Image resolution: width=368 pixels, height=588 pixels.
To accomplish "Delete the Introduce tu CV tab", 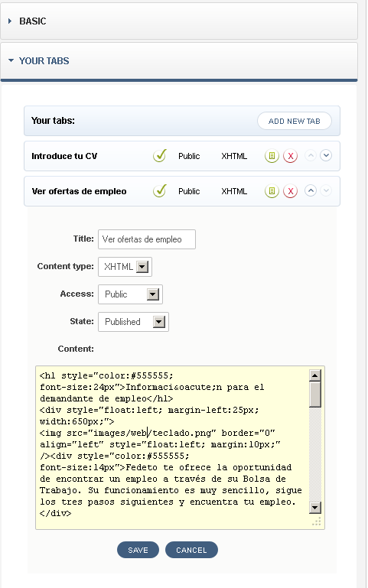I will (x=290, y=156).
